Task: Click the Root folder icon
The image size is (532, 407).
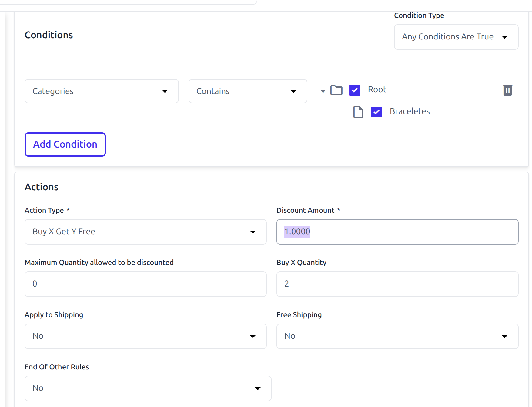Action: click(336, 90)
